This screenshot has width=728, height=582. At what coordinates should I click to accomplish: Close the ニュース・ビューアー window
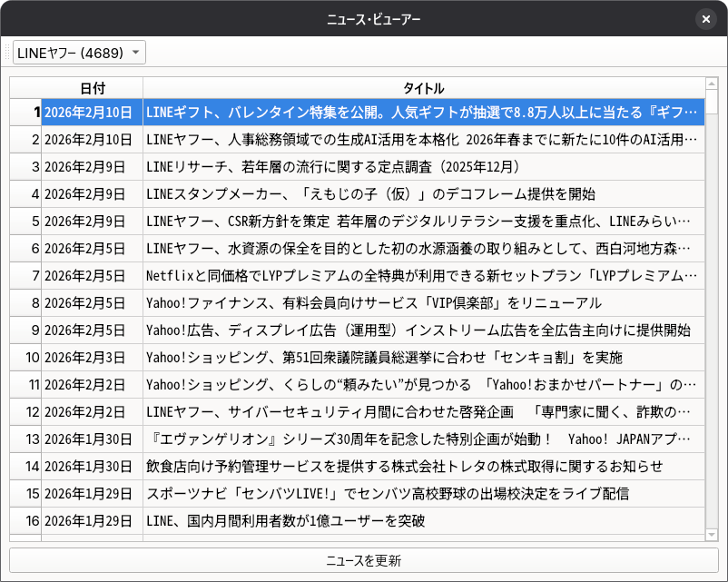click(706, 19)
